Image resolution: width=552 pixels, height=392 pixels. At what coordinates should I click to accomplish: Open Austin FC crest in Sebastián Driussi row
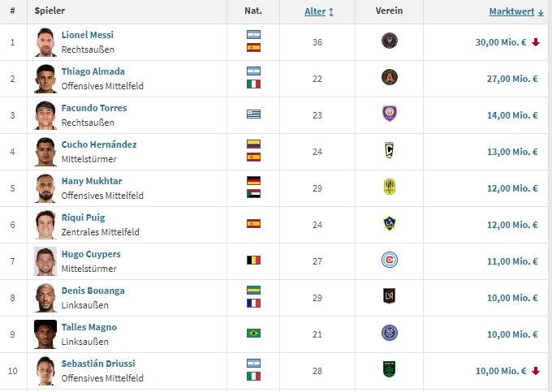(390, 369)
